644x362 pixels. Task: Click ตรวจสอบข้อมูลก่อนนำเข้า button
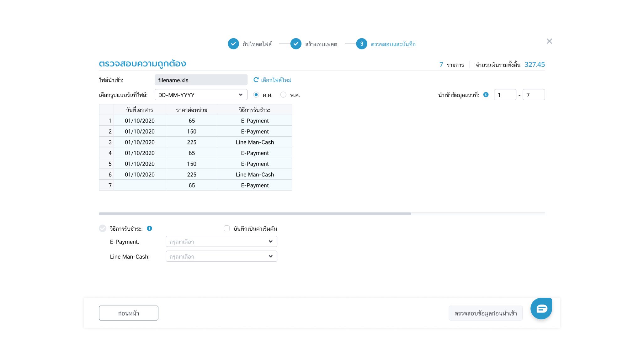pyautogui.click(x=486, y=313)
